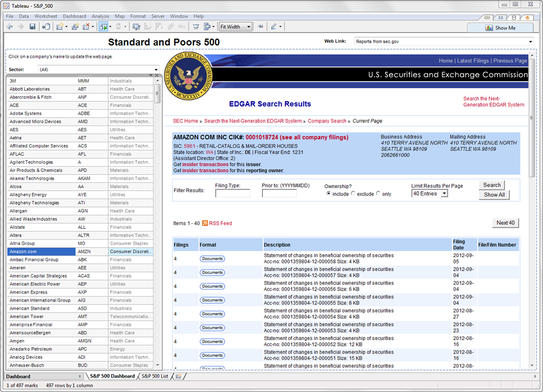Screen dimensions: 543x392
Task: Click the Sort Descending icon
Action: 159,27
